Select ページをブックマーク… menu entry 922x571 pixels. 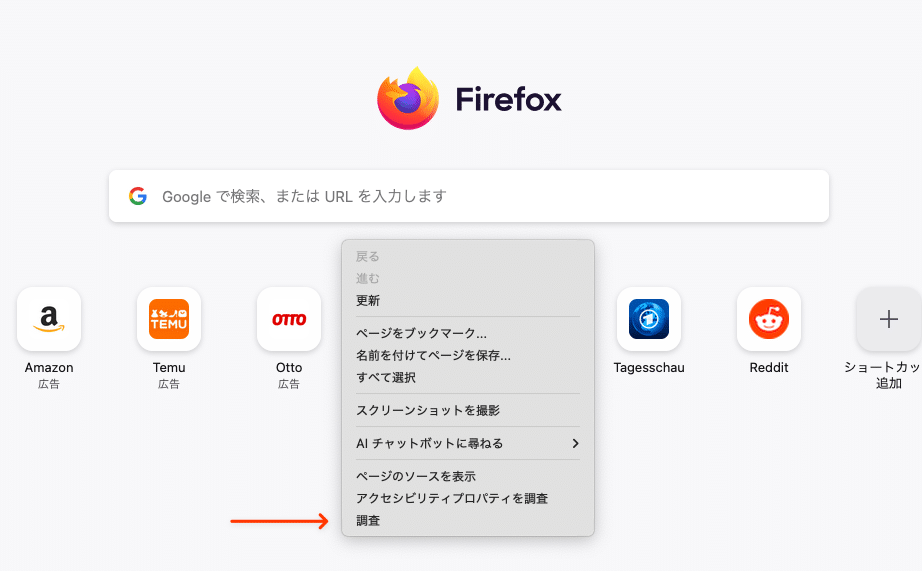(467, 333)
